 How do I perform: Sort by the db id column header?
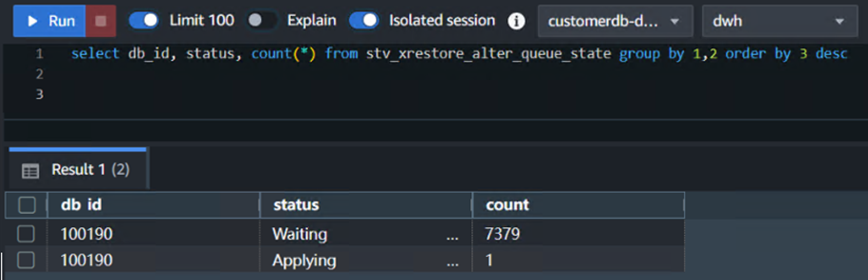coord(81,205)
